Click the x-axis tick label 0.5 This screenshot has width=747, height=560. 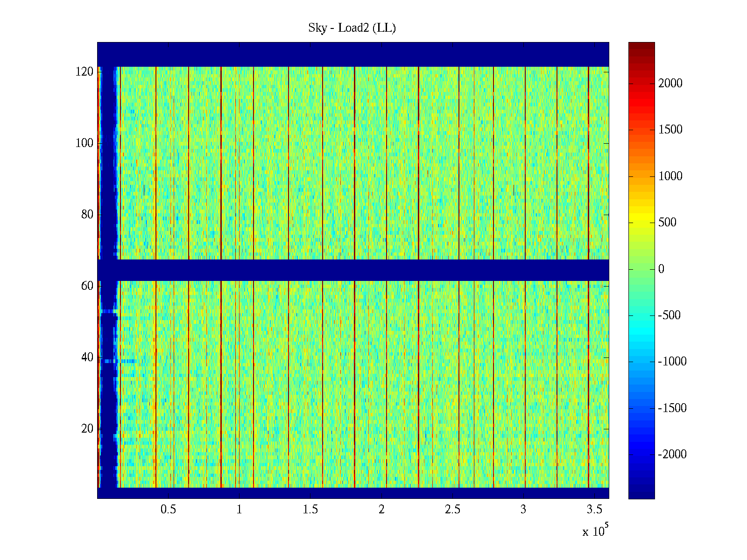click(x=168, y=510)
